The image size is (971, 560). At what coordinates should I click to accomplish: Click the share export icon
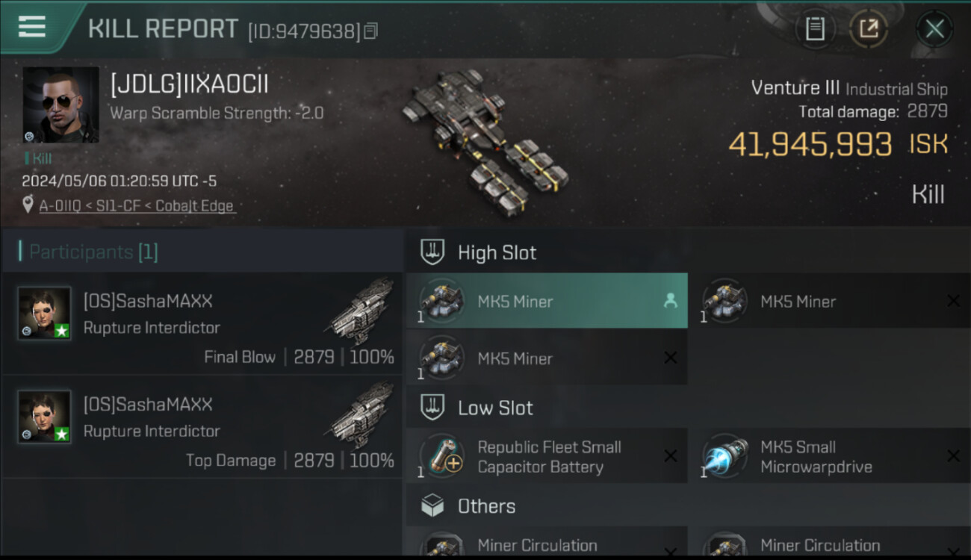(x=869, y=29)
